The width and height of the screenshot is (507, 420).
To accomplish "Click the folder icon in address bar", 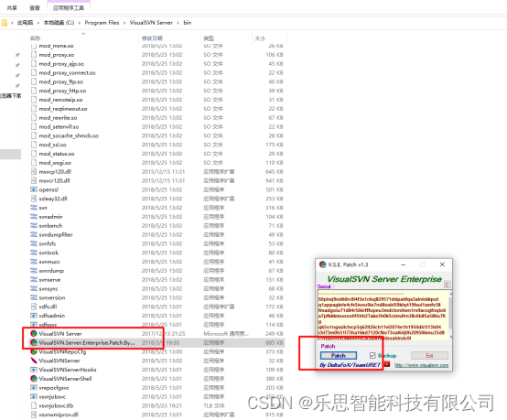I will pyautogui.click(x=5, y=23).
